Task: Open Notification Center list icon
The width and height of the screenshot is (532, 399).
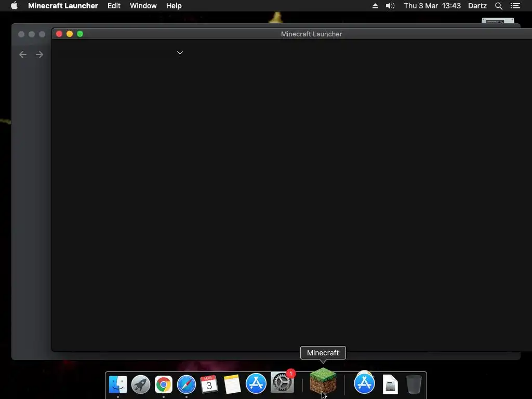Action: coord(515,6)
